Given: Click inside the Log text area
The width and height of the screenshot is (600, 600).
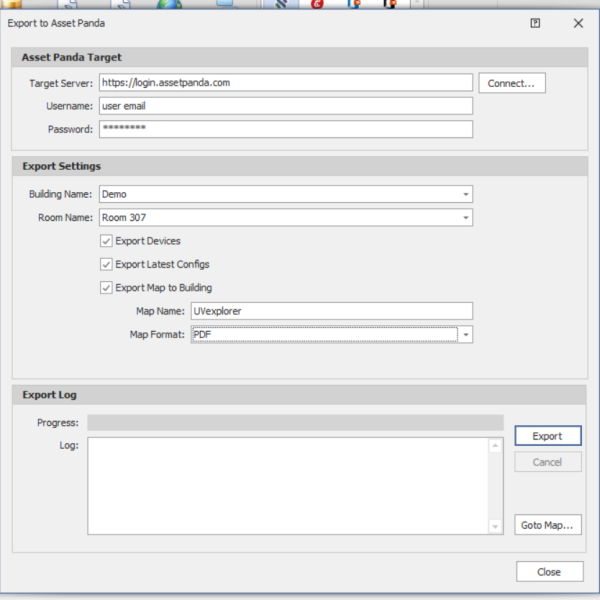Looking at the screenshot, I should coord(288,486).
